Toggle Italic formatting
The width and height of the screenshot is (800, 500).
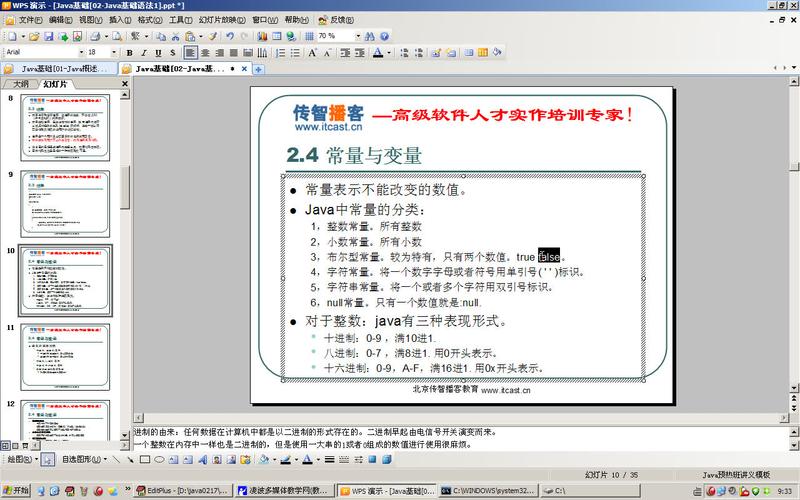(144, 52)
